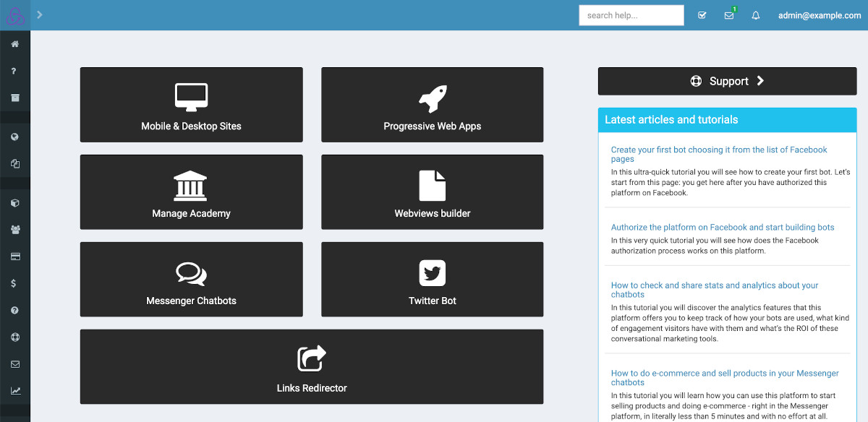This screenshot has height=422, width=868.
Task: Click the Links Redirector tile
Action: (311, 366)
